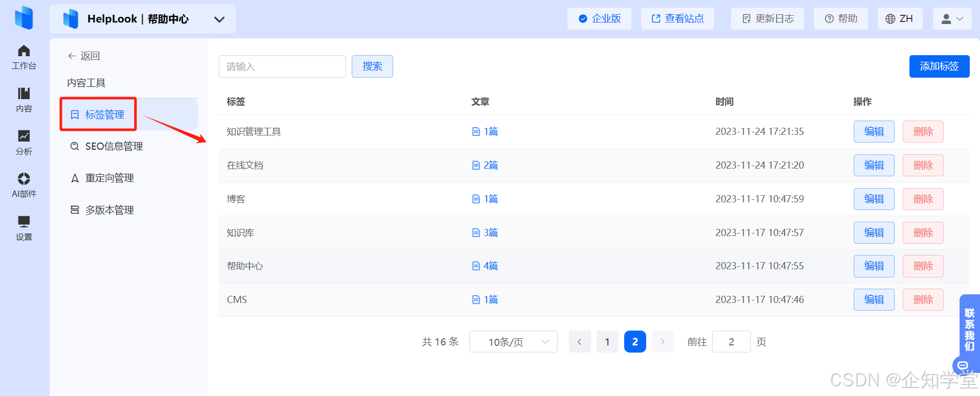Click the 前往 page number input
The width and height of the screenshot is (980, 396).
[732, 342]
